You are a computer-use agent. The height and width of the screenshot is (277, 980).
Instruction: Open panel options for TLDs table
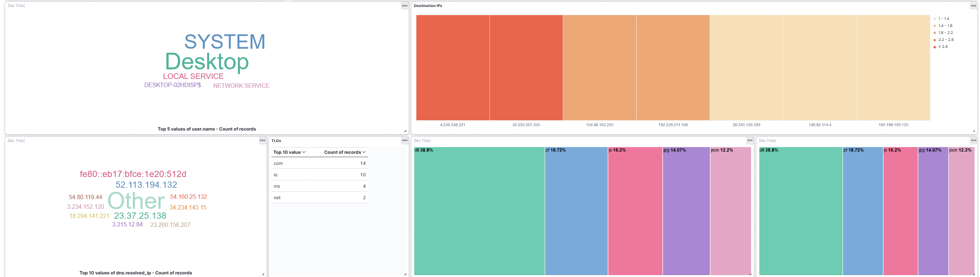point(404,141)
